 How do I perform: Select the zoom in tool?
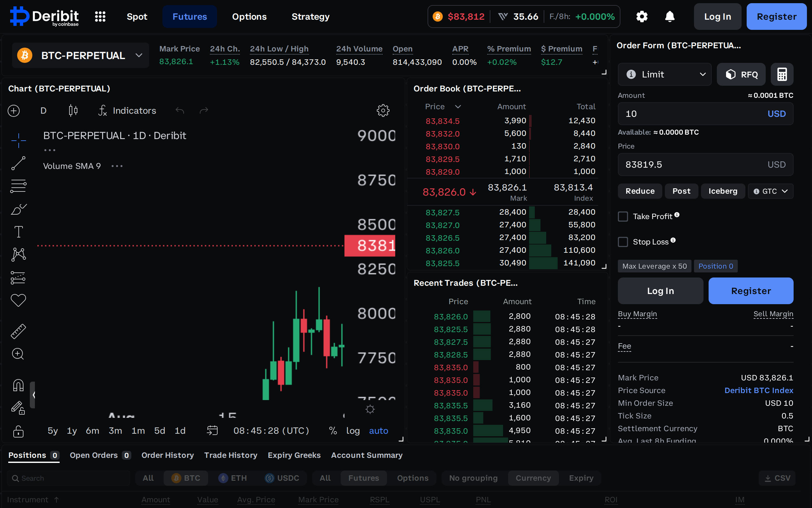coord(18,354)
